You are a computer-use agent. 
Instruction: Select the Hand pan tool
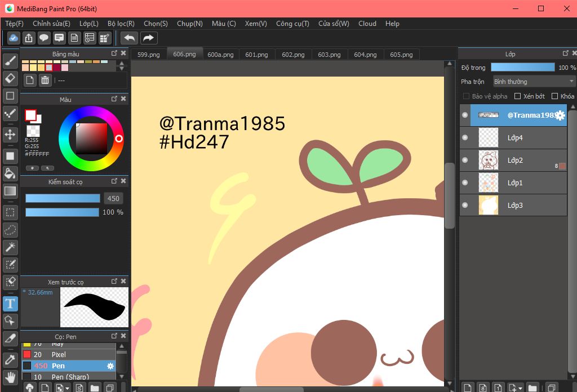[x=10, y=377]
